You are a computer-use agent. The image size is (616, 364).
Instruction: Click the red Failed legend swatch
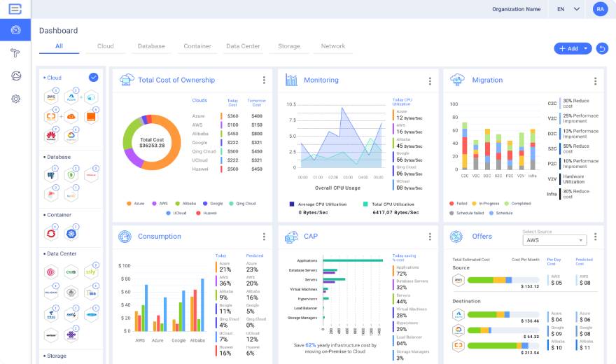pyautogui.click(x=451, y=204)
